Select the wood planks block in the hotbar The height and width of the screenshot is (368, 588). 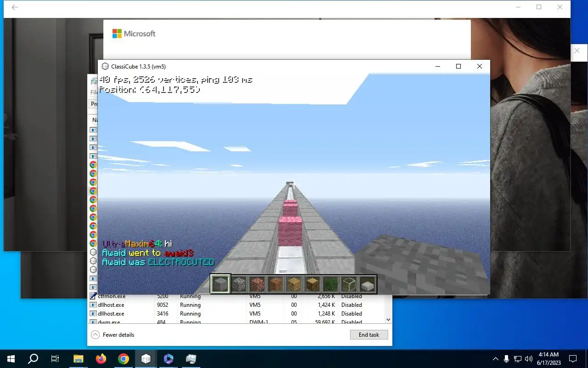(x=294, y=285)
